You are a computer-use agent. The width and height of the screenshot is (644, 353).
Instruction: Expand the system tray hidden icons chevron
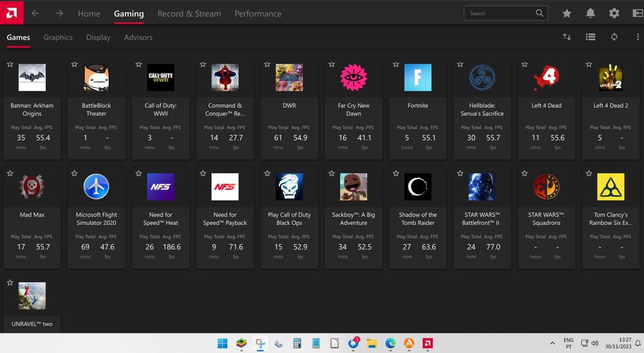[x=553, y=343]
